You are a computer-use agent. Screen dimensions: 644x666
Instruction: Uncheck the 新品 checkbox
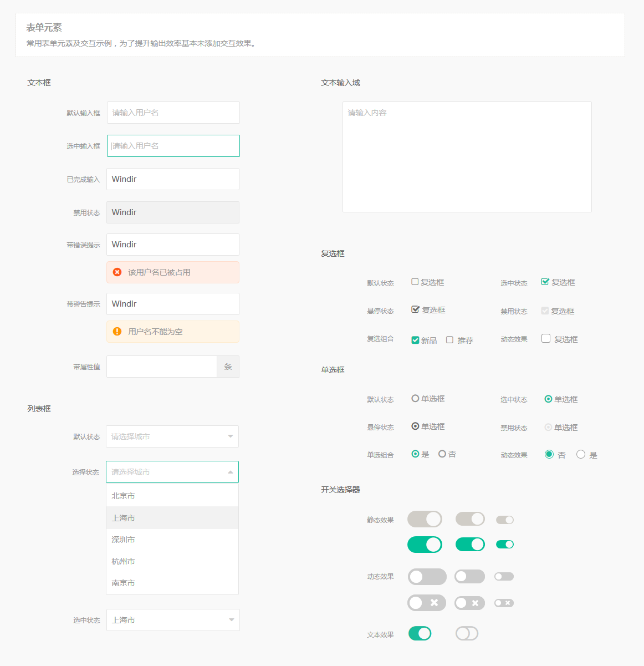click(415, 340)
